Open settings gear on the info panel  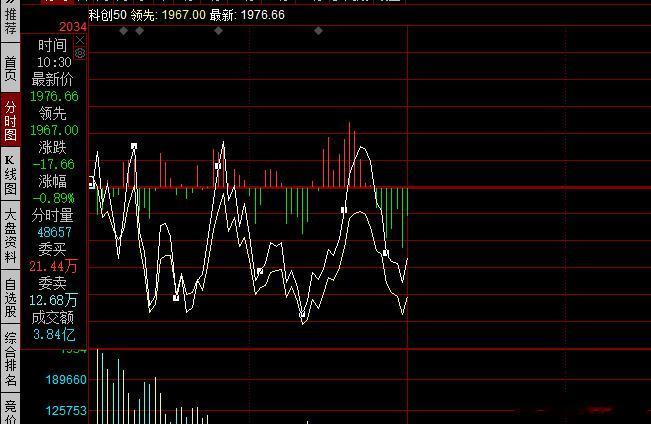[80, 53]
